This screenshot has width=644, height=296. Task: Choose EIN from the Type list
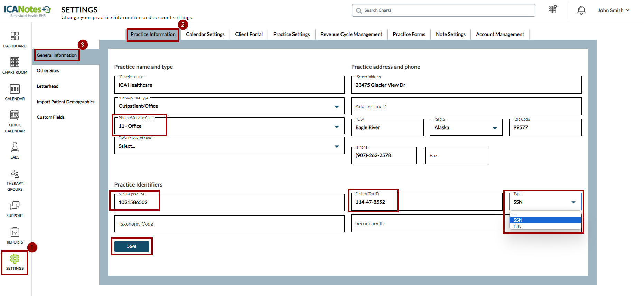[x=517, y=226]
